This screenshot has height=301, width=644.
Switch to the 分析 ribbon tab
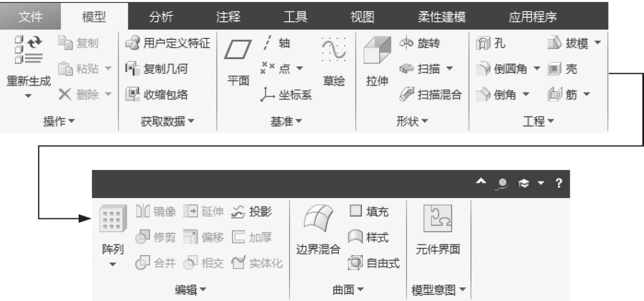160,17
